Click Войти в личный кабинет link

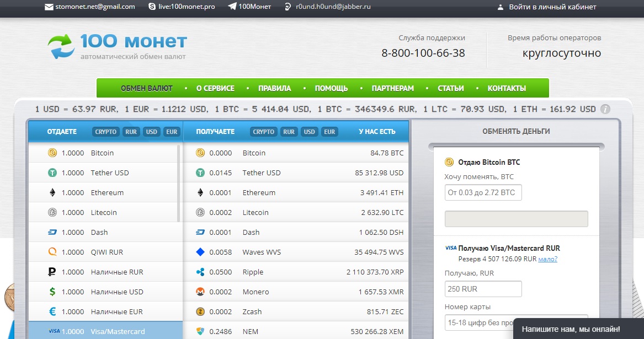pos(552,7)
